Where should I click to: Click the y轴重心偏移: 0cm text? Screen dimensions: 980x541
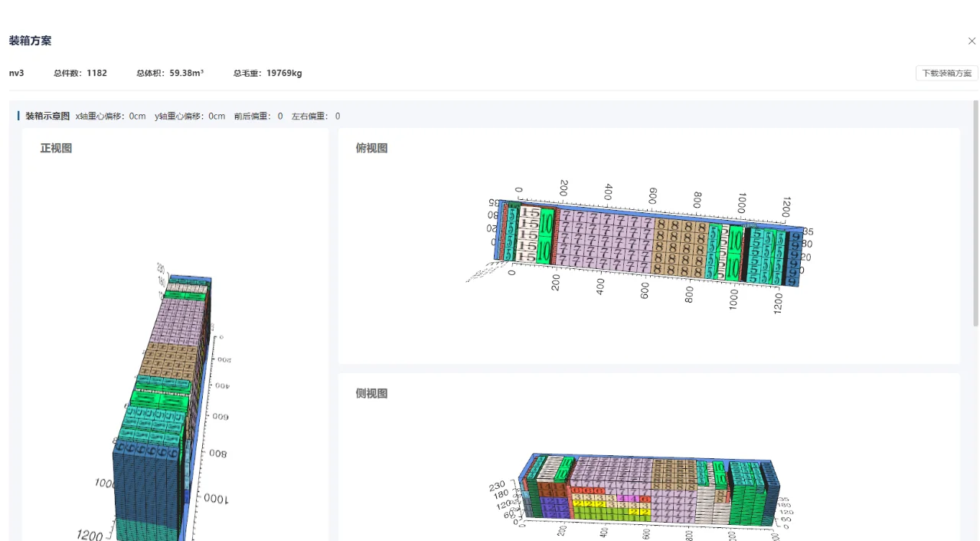point(190,116)
